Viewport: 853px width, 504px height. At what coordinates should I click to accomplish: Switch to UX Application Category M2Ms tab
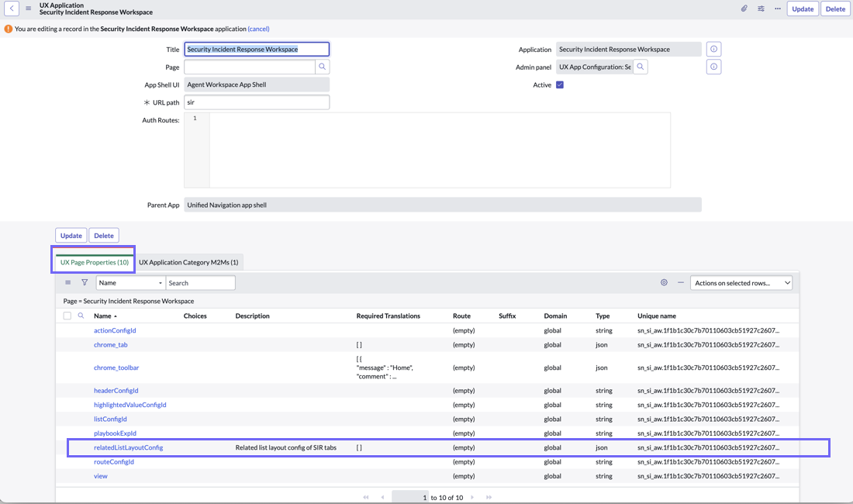[188, 262]
